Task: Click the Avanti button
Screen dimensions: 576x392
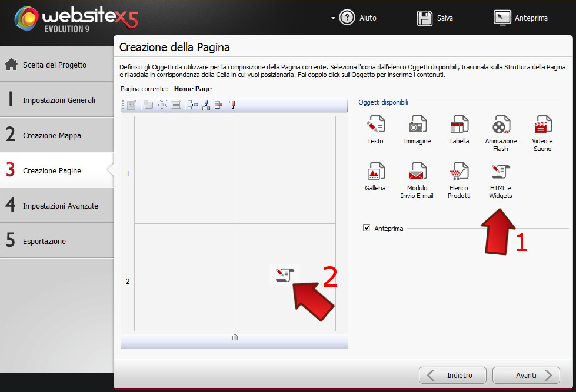Action: click(525, 375)
